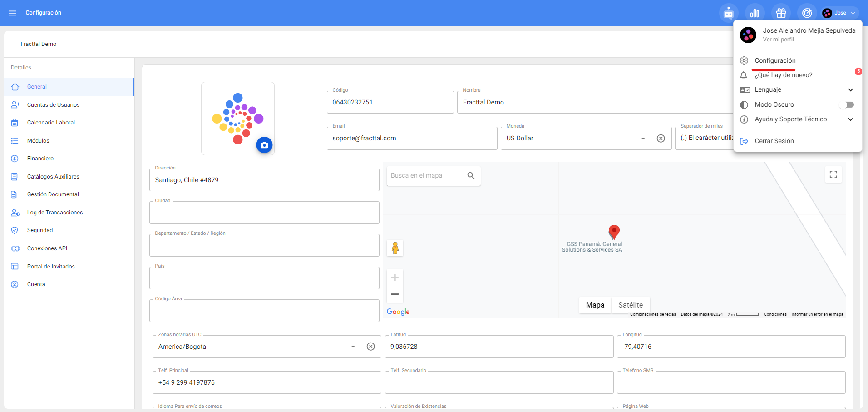Toggle map fullscreen view
868x412 pixels.
[x=833, y=175]
